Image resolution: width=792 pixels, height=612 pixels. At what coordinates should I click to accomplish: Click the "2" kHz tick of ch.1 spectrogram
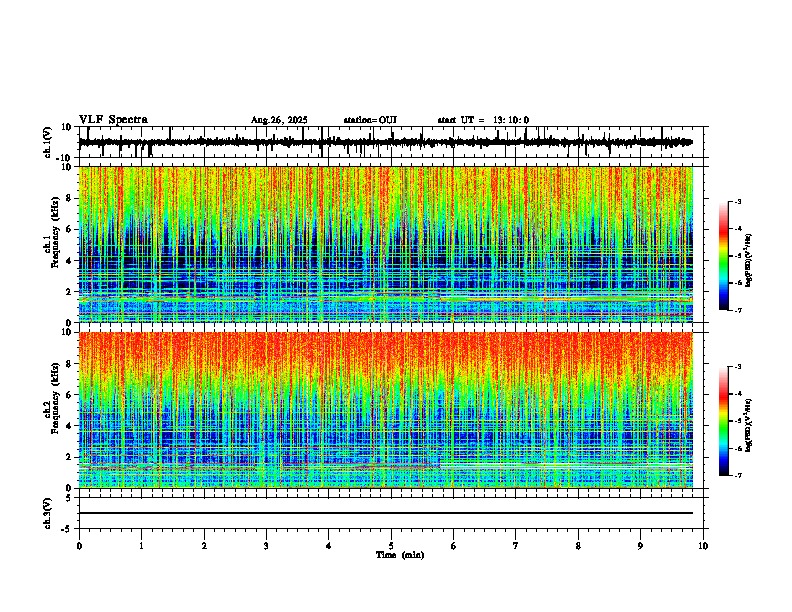coord(69,292)
